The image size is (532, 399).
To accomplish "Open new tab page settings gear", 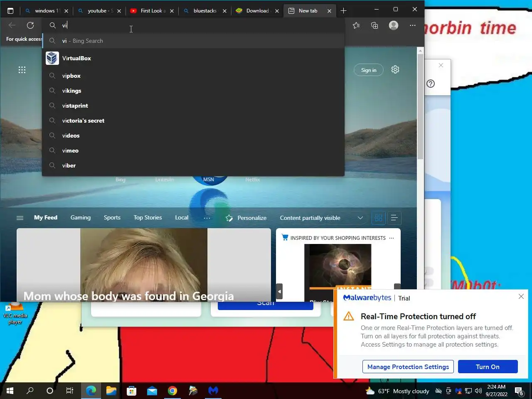I will 395,69.
